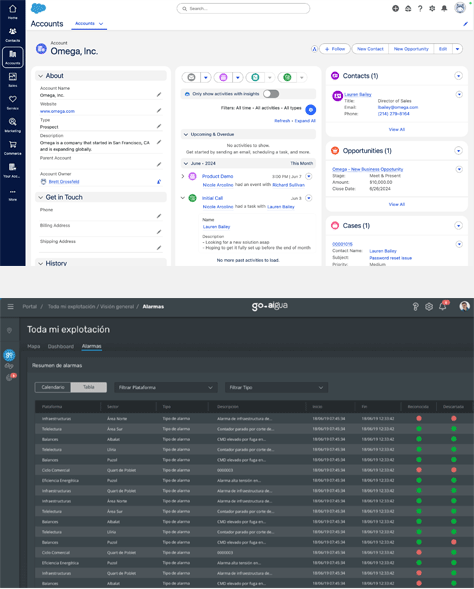The width and height of the screenshot is (474, 589).
Task: Click the Salesforce search field
Action: [x=243, y=8]
